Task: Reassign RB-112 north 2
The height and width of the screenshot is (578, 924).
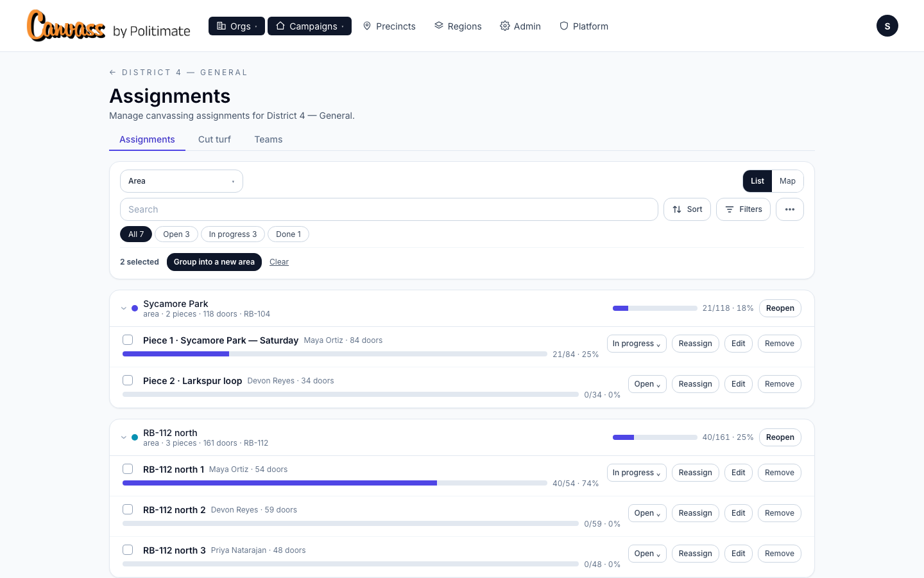Action: 696,513
